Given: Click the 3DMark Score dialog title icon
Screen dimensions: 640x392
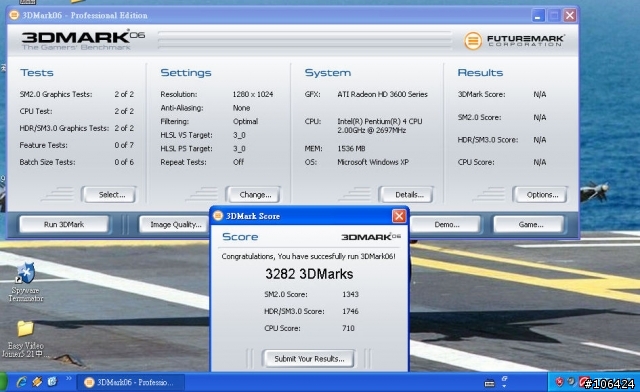Looking at the screenshot, I should [218, 216].
